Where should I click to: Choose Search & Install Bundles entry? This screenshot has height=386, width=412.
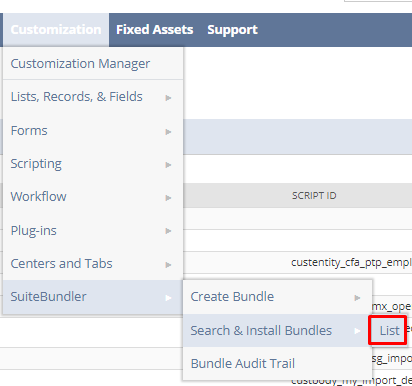tap(277, 330)
